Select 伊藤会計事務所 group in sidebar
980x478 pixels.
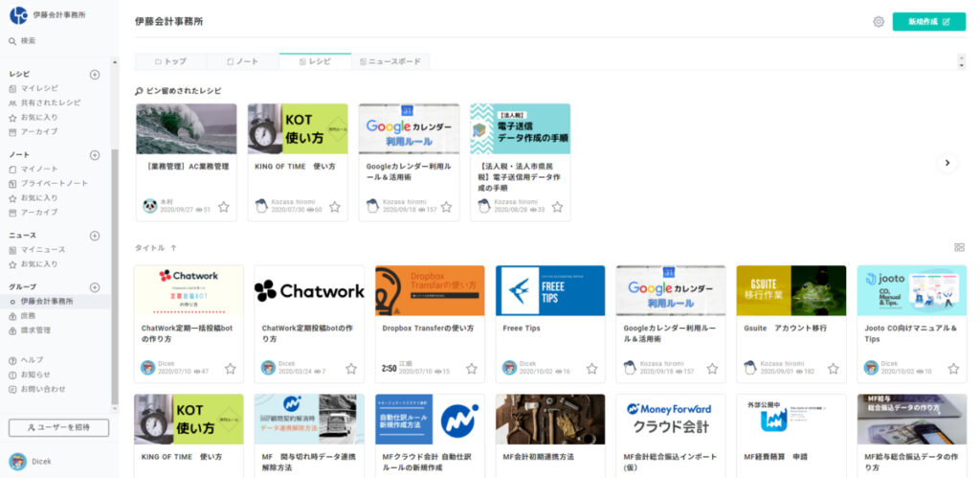click(x=55, y=302)
